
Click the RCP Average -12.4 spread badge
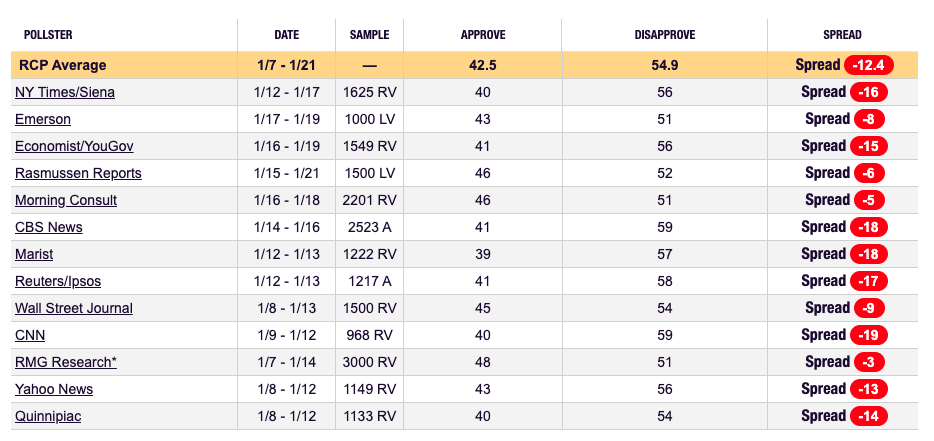pos(868,65)
